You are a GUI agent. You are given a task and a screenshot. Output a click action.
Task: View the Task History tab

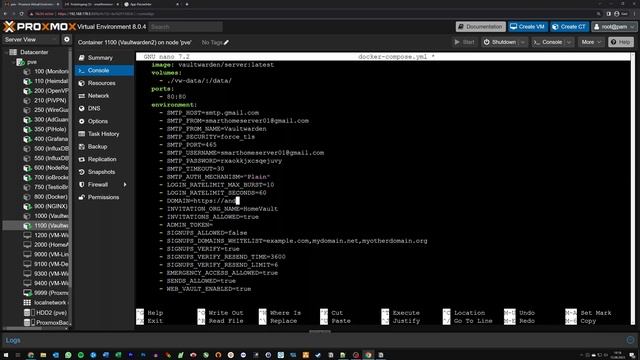103,134
